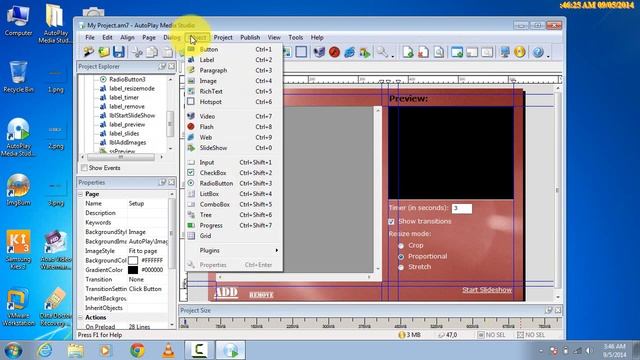The height and width of the screenshot is (360, 640).
Task: Click the Save floppy disk toolbar icon
Action: [119, 52]
